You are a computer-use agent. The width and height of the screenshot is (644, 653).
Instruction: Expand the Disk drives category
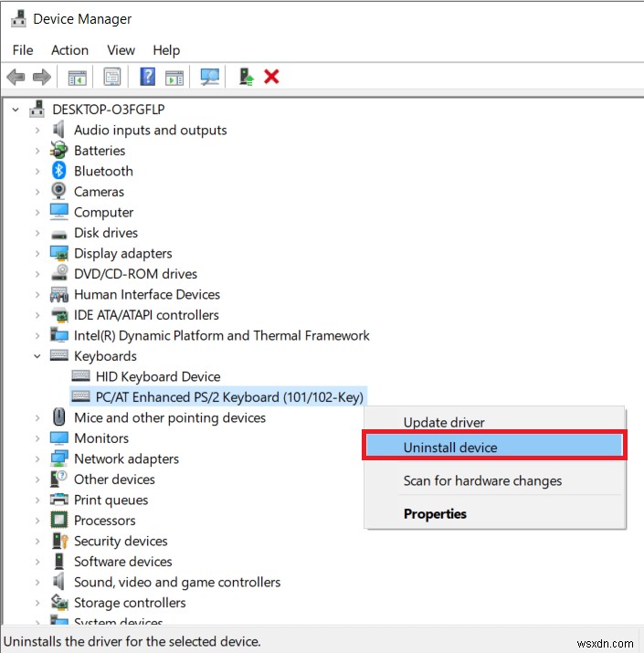37,233
